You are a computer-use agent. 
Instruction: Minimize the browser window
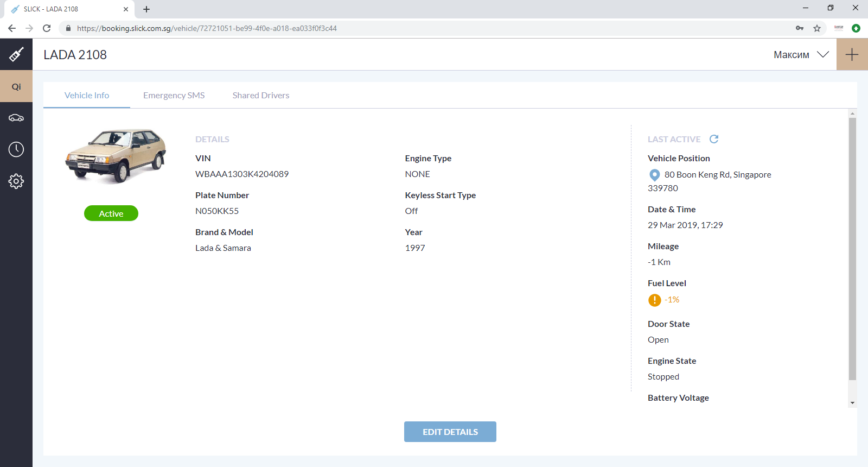pos(806,8)
